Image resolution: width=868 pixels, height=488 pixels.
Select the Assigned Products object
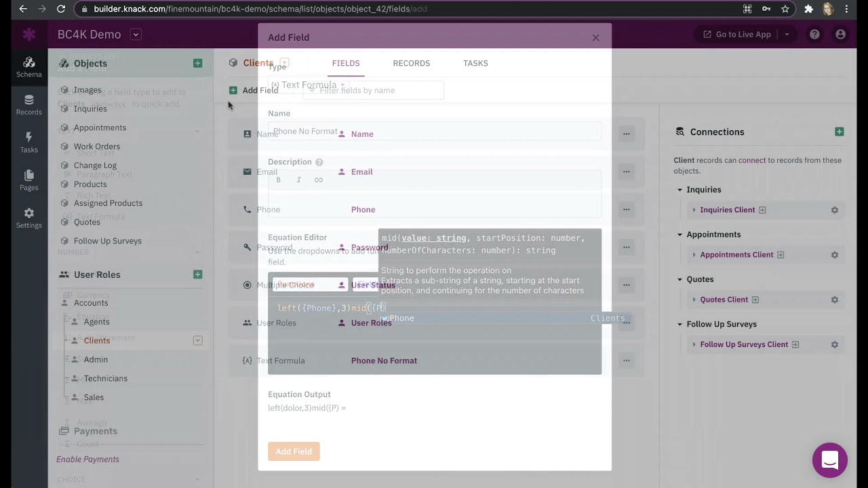pyautogui.click(x=108, y=203)
